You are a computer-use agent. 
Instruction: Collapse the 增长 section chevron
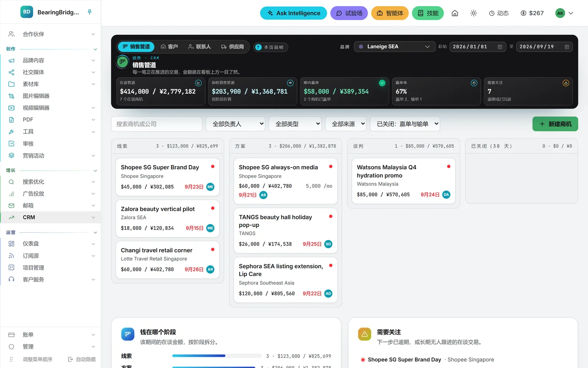(x=95, y=171)
